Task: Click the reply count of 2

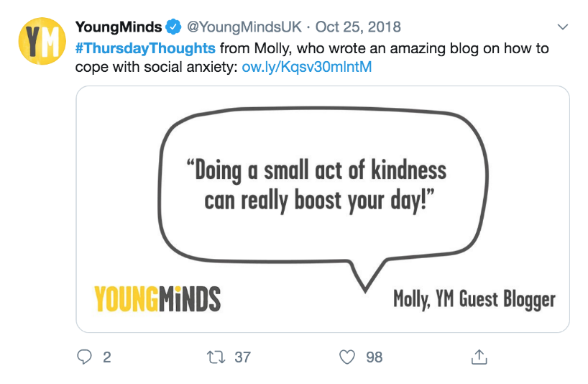Action: 107,357
